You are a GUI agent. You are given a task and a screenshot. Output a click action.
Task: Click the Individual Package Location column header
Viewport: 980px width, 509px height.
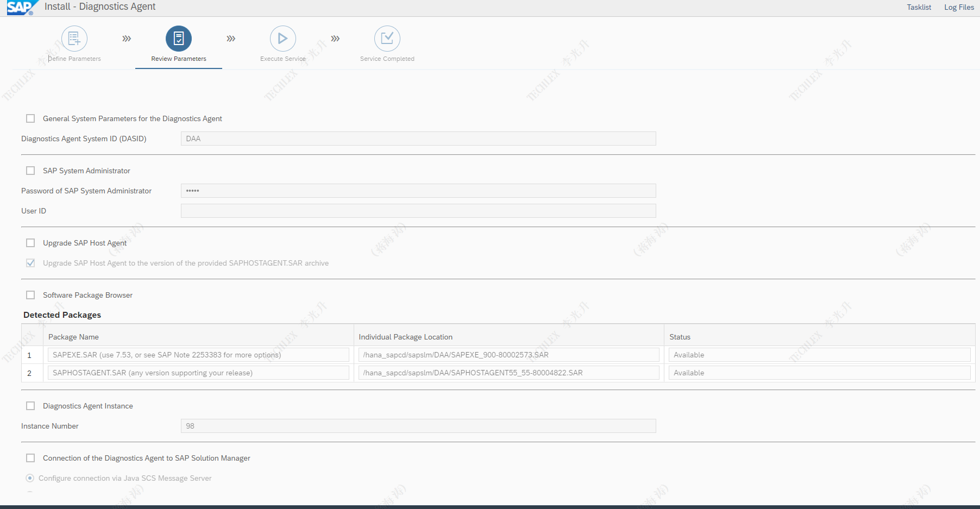pyautogui.click(x=405, y=337)
